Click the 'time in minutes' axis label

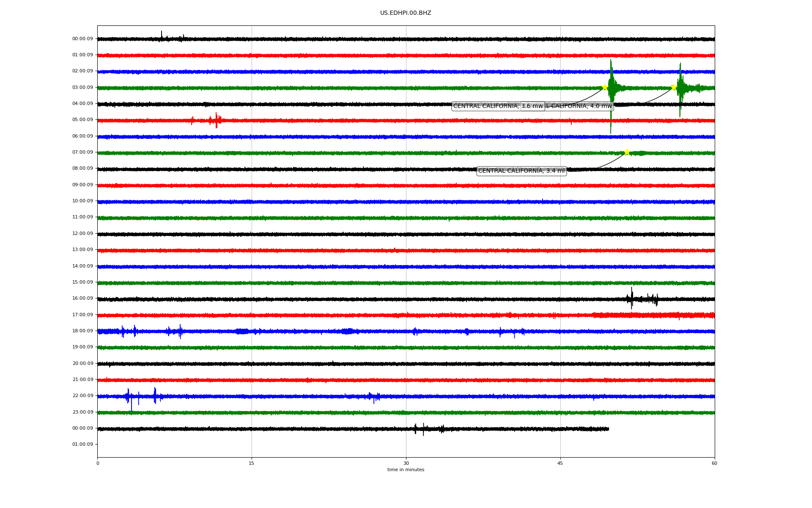click(x=405, y=470)
